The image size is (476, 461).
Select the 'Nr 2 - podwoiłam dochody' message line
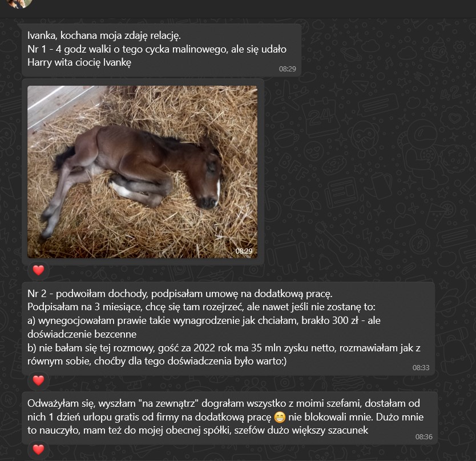[180, 294]
